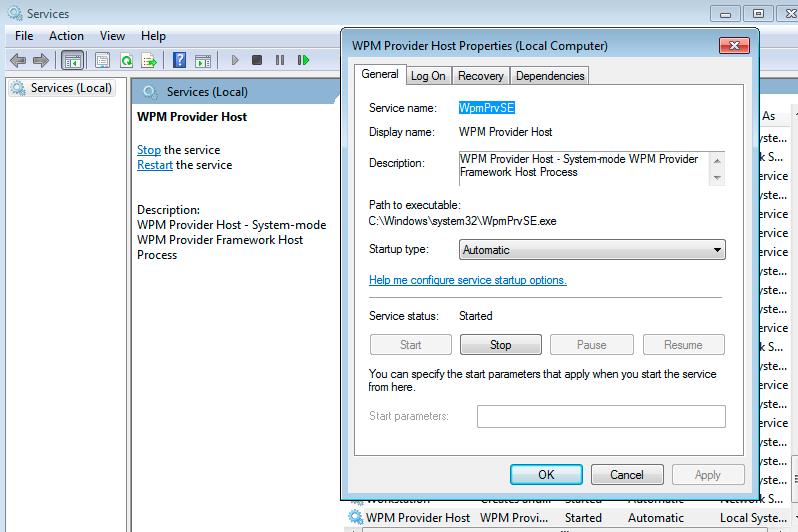This screenshot has height=532, width=798.
Task: Click the Pause Service toolbar icon
Action: (x=280, y=60)
